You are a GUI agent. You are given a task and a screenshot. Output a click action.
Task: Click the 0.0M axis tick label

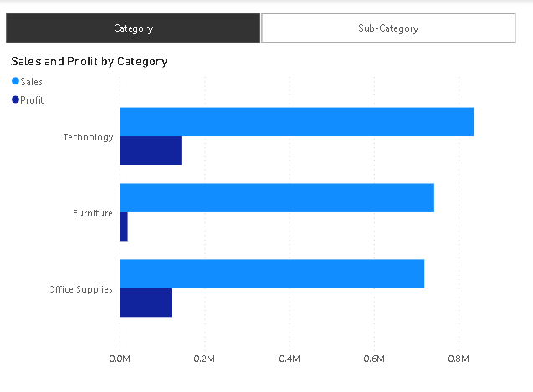120,359
